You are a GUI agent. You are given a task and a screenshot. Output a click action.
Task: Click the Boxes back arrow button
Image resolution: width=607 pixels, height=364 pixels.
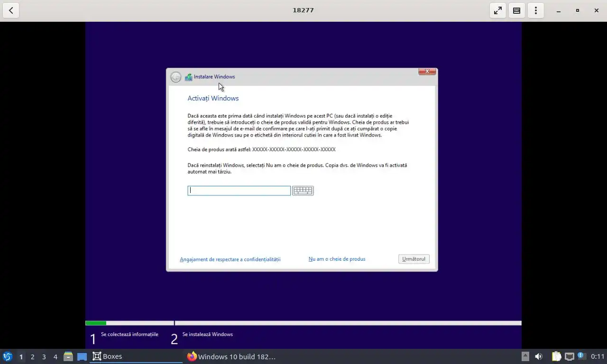(x=11, y=10)
